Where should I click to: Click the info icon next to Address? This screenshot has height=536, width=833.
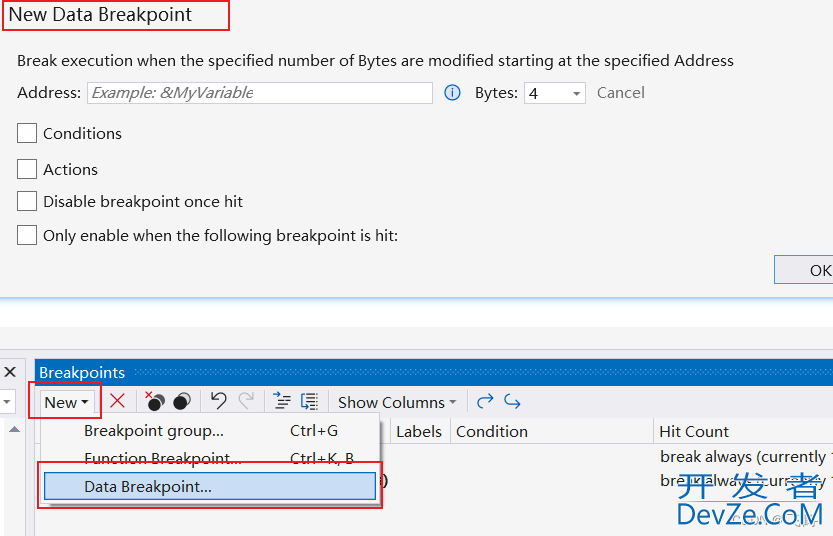pyautogui.click(x=452, y=93)
